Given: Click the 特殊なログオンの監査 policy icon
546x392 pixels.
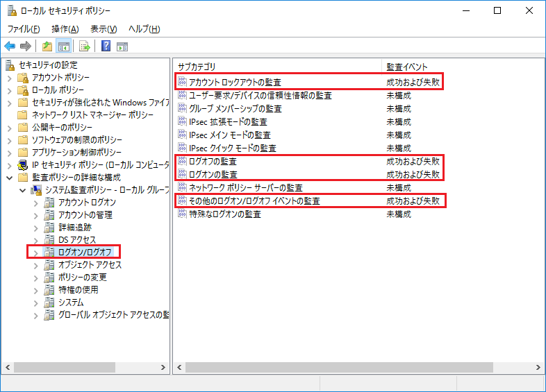Looking at the screenshot, I should [x=182, y=214].
